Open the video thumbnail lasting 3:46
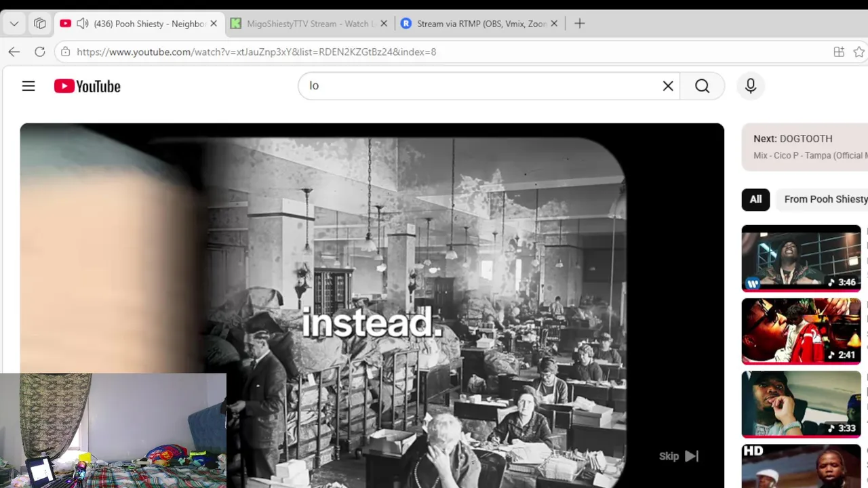 (801, 258)
